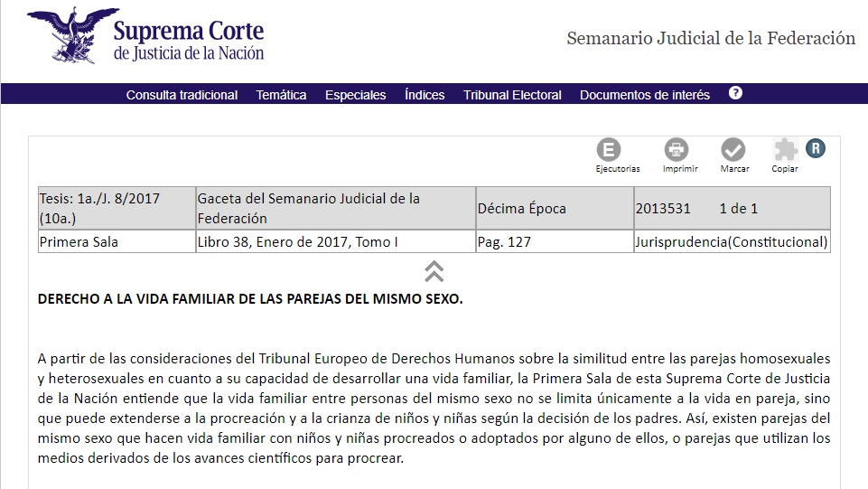Click the Semanario Judicial de la Federación title
The width and height of the screenshot is (868, 489).
(710, 38)
